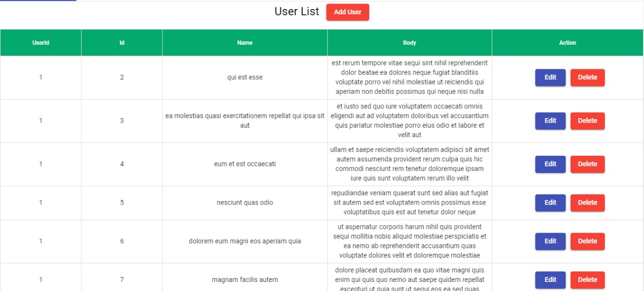Image resolution: width=644 pixels, height=291 pixels.
Task: Edit the "dolorem eum magni eos aperiam quia" row
Action: tap(550, 241)
